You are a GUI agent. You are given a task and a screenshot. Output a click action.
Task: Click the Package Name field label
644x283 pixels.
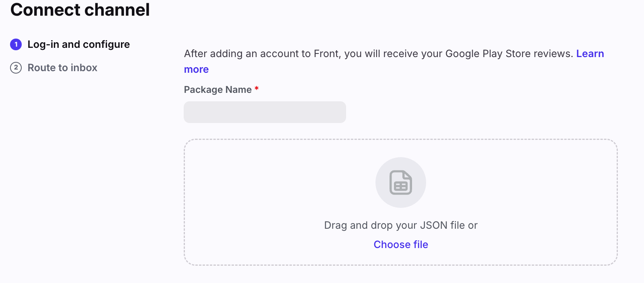click(x=217, y=90)
